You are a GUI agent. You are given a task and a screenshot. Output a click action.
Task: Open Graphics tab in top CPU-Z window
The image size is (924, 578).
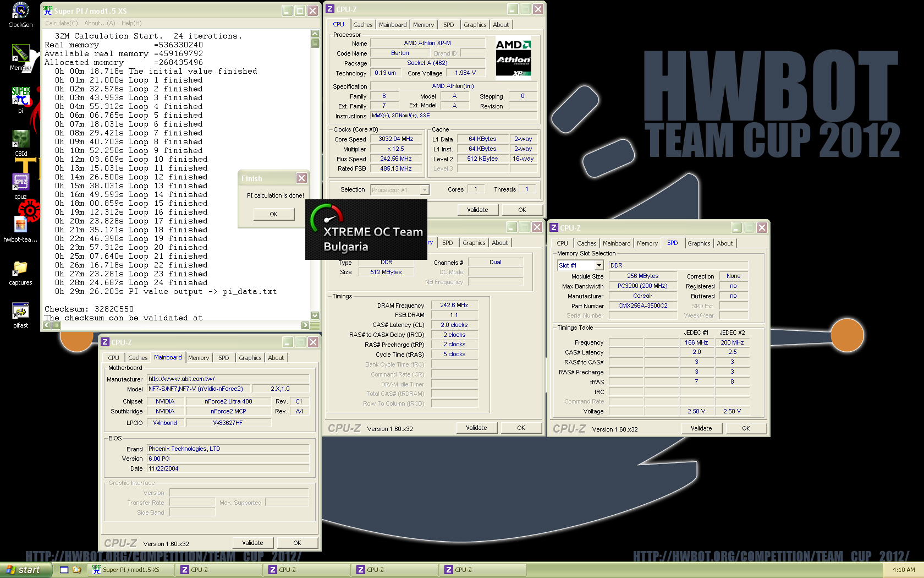475,25
